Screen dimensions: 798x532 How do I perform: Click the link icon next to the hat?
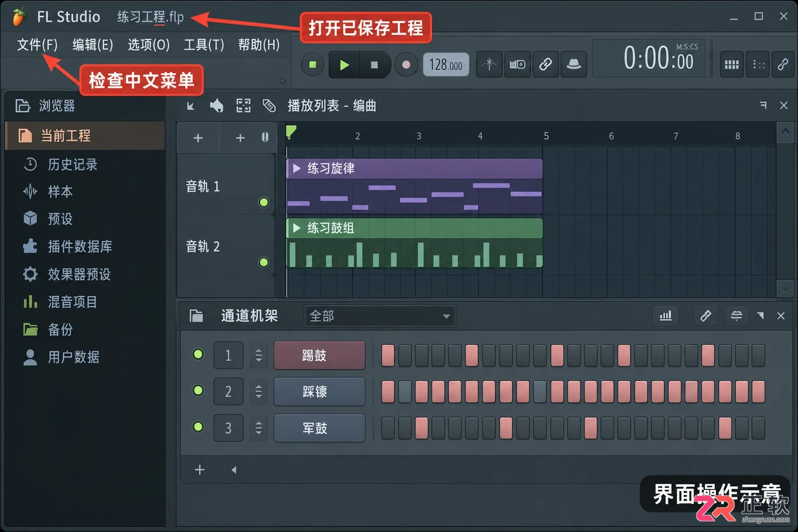546,64
